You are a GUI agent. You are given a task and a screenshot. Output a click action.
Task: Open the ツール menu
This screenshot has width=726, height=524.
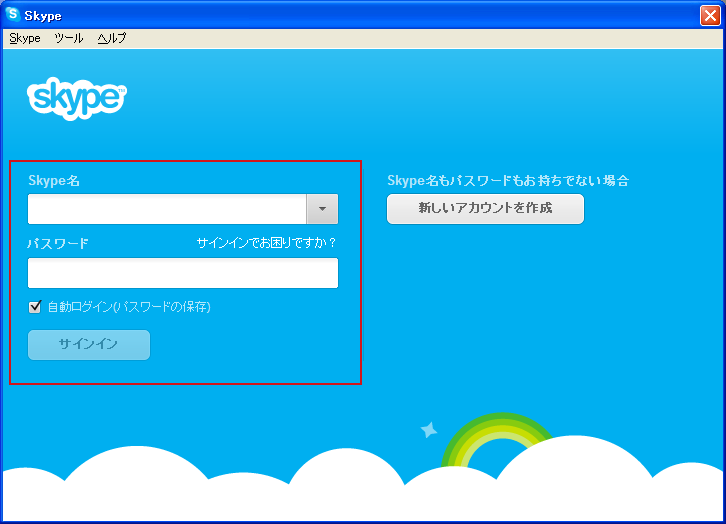click(69, 38)
